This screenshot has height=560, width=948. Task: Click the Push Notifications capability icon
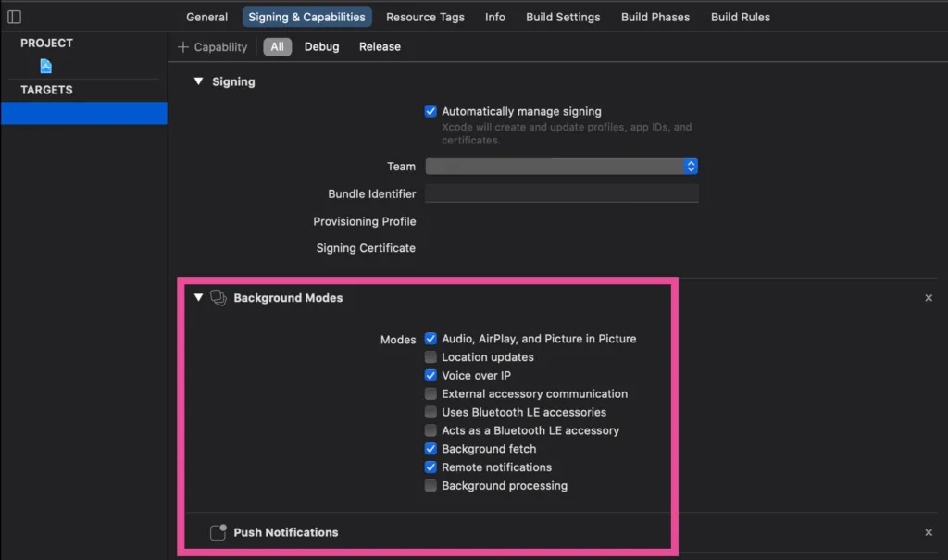coord(218,532)
